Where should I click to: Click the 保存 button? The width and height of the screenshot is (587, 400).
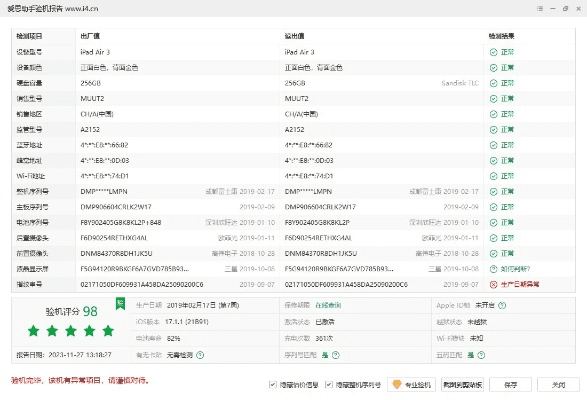(x=510, y=384)
